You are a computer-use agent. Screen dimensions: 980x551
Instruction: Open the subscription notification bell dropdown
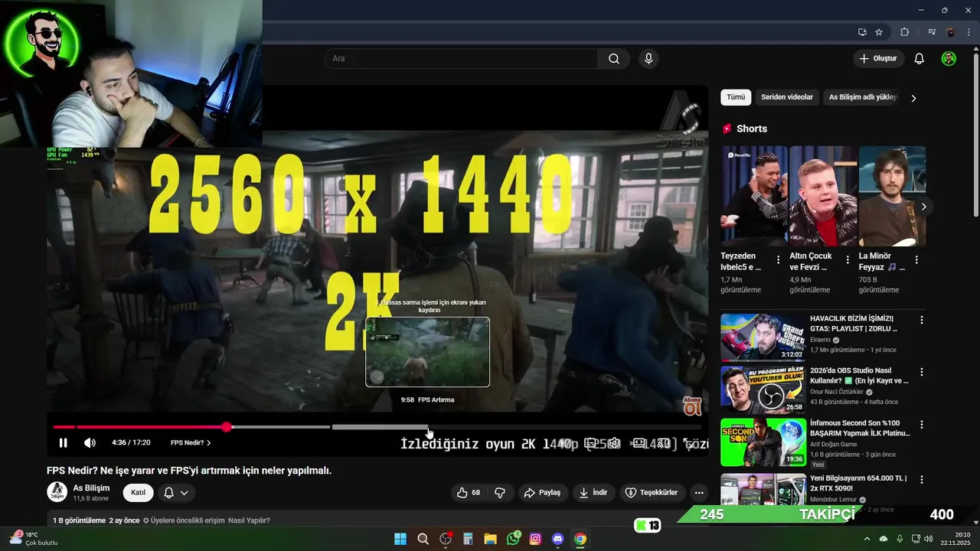tap(176, 493)
